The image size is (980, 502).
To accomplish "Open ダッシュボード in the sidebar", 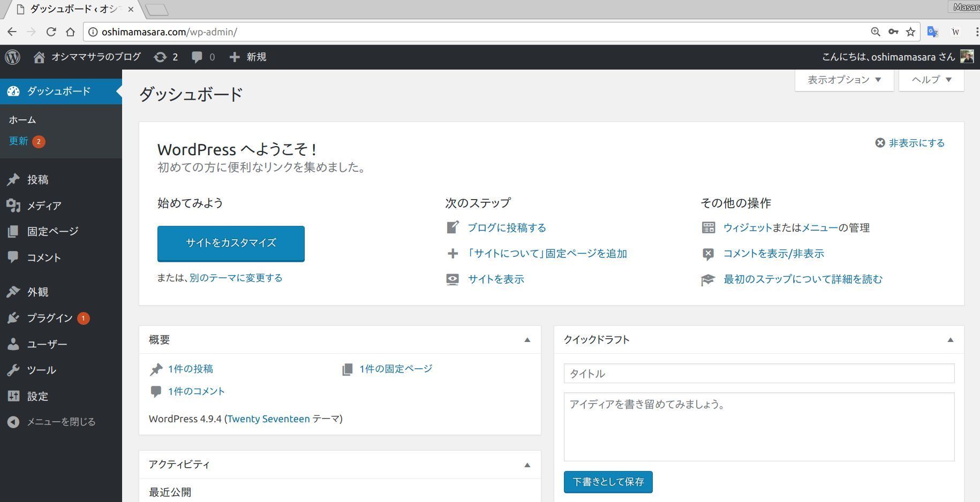I will pos(61,91).
